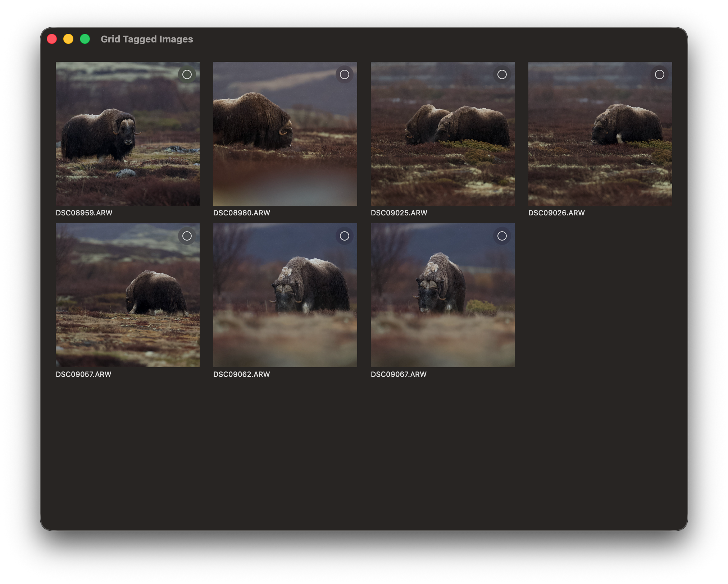Click the Grid Tagged Images window title
The image size is (728, 584).
[147, 39]
